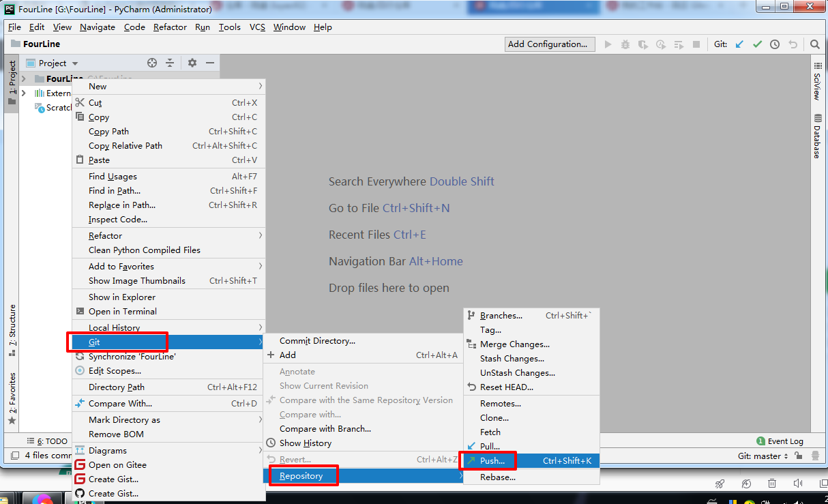Expand the Add to Favorites submenu
Image resolution: width=828 pixels, height=504 pixels.
pos(168,266)
